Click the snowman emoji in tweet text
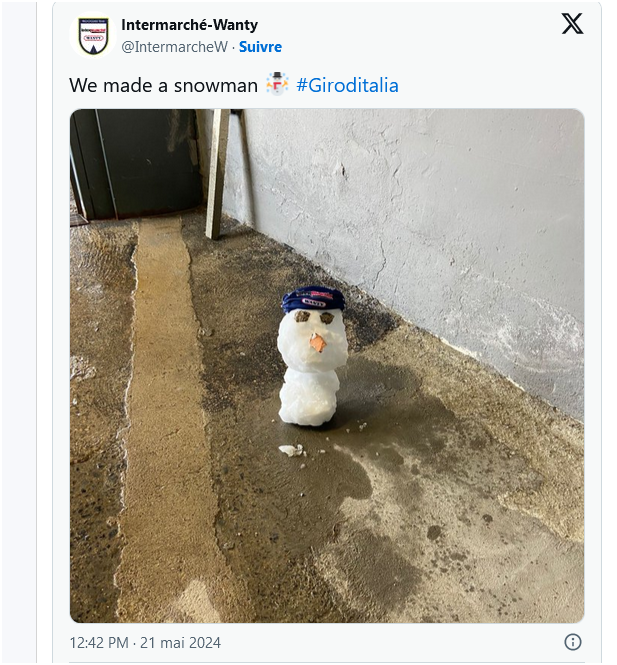 278,85
